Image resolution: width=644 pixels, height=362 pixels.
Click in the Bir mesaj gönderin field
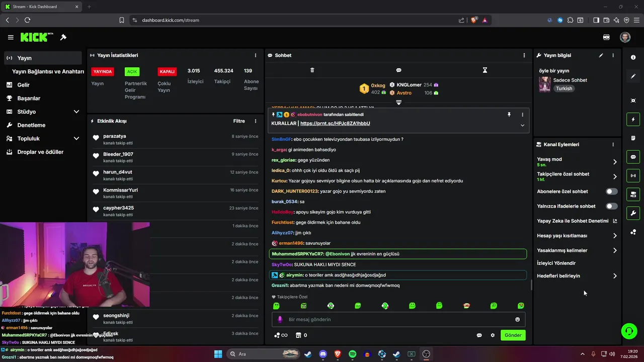(398, 319)
